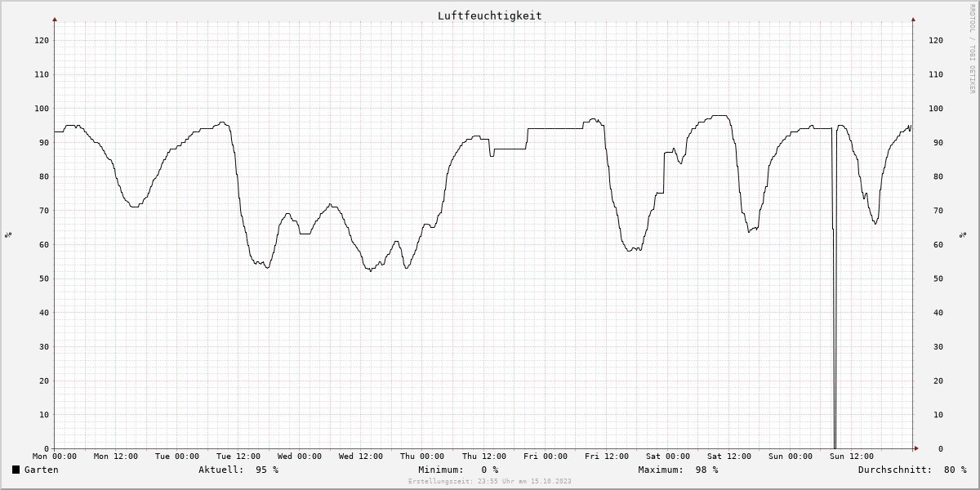Click the "30" label on the right y-axis
Screen dimensions: 980x490
pyautogui.click(x=939, y=346)
